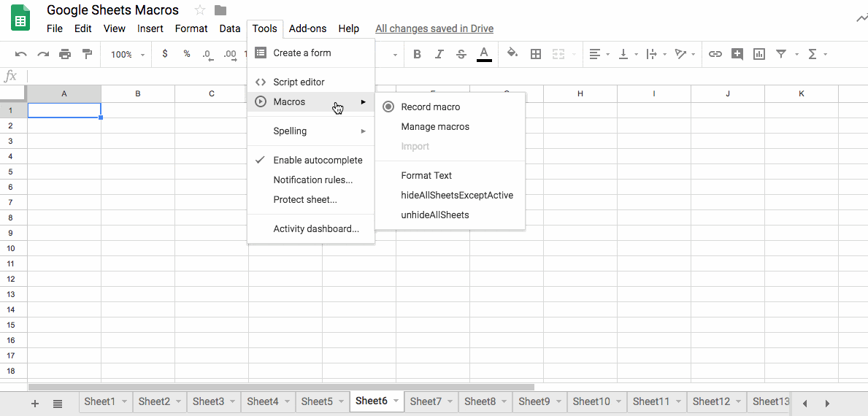Image resolution: width=868 pixels, height=416 pixels.
Task: Open Notification rules...
Action: 310,180
